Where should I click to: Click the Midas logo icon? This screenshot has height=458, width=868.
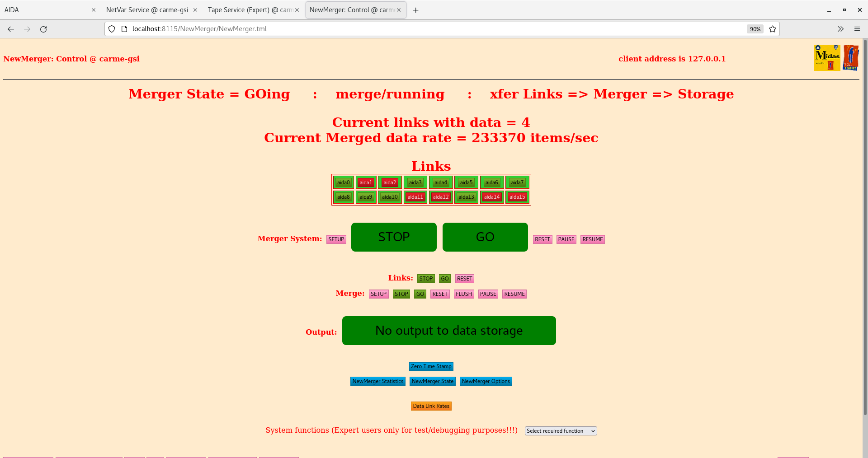coord(826,57)
